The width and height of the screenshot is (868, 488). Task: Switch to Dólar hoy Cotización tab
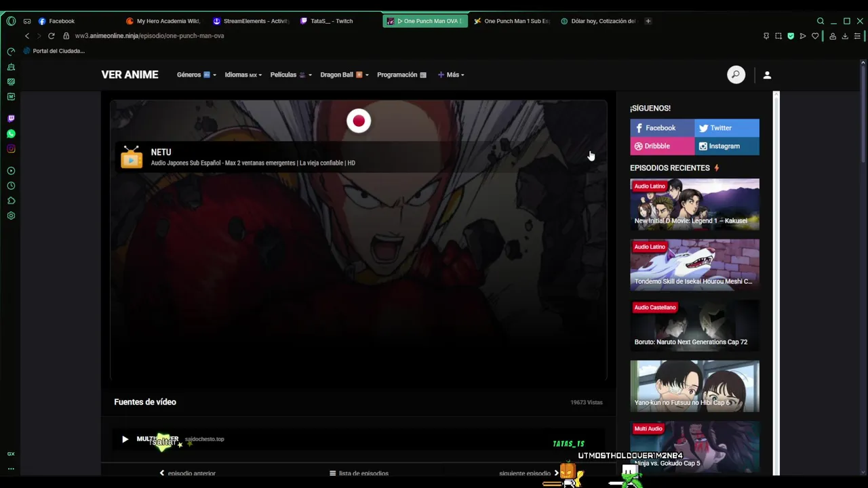coord(598,21)
